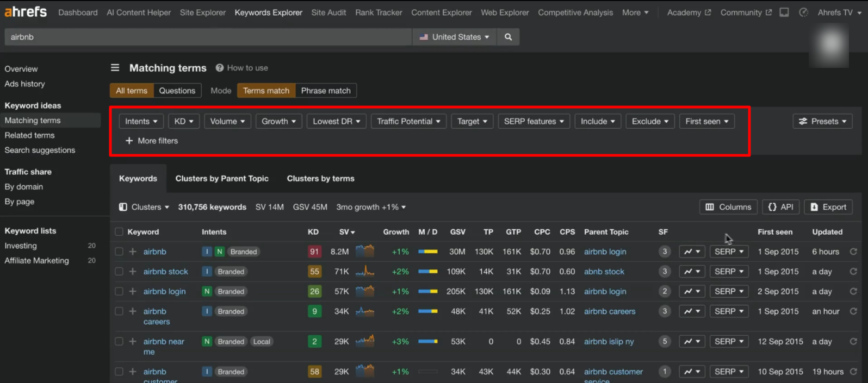Click the keyword search input containing airbnb

tap(208, 37)
